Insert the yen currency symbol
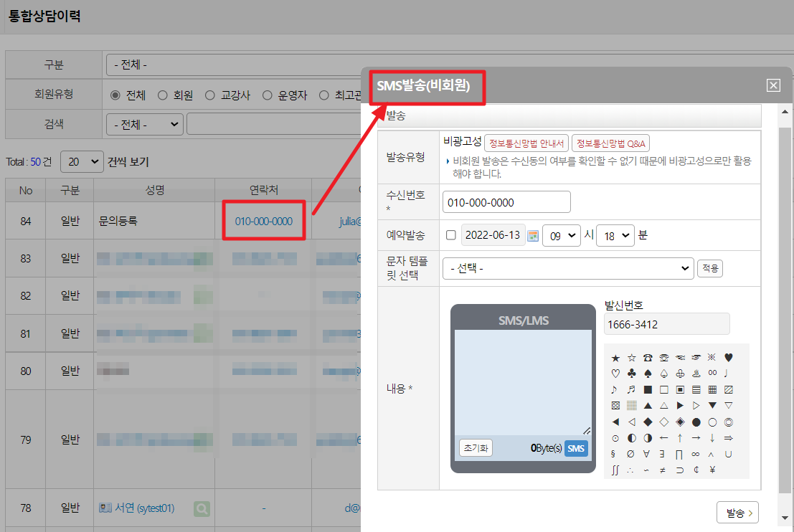The image size is (794, 532). click(x=712, y=470)
